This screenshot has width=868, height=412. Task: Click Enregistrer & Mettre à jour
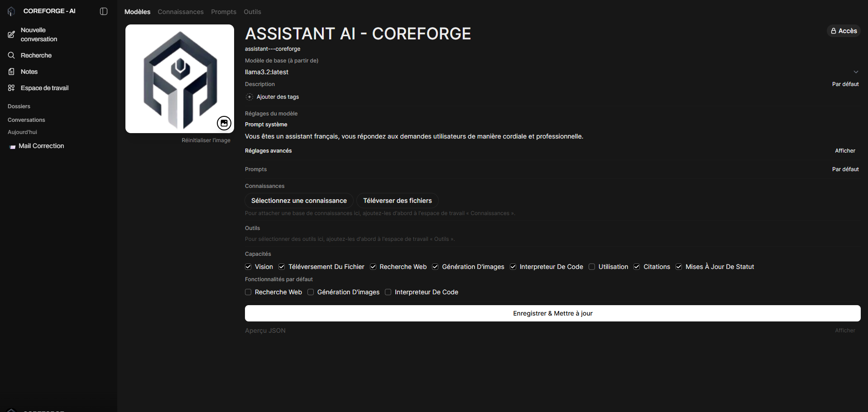(x=552, y=313)
